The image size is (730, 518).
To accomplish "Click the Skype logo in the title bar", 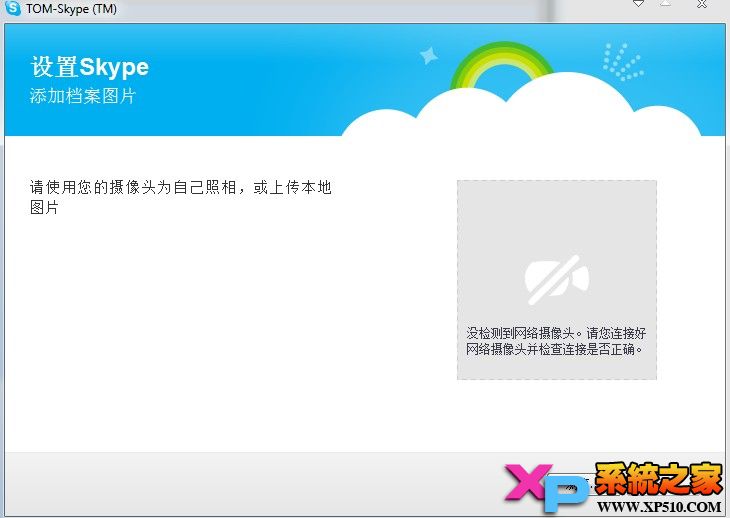I will pyautogui.click(x=13, y=8).
